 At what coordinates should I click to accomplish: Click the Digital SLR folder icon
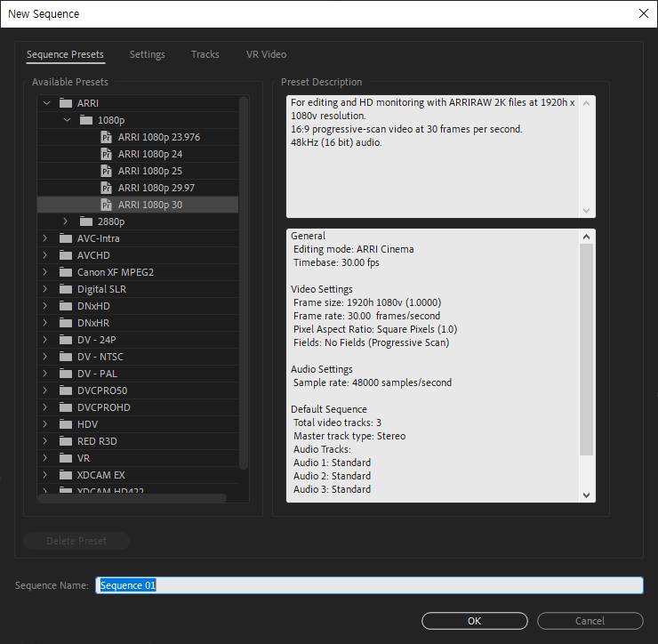coord(66,289)
